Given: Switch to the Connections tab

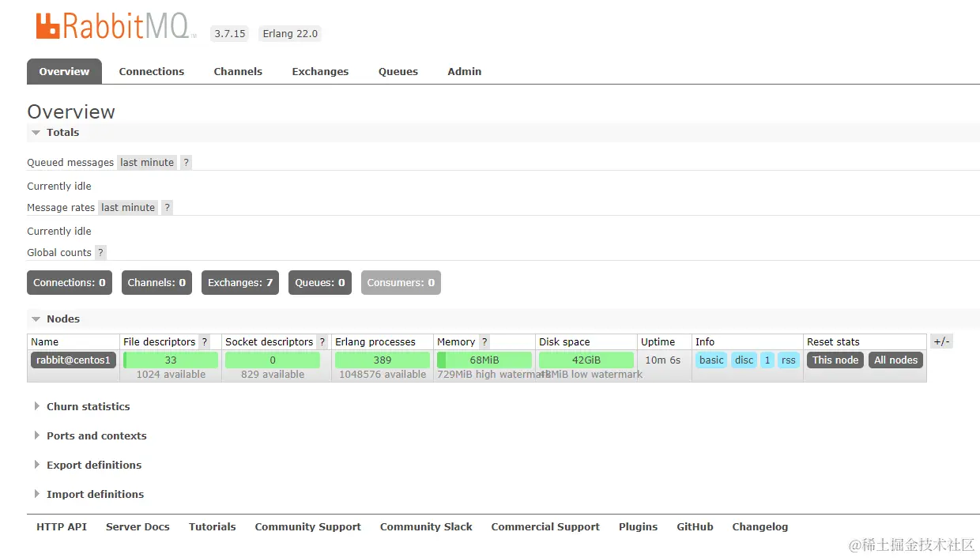Looking at the screenshot, I should (152, 71).
